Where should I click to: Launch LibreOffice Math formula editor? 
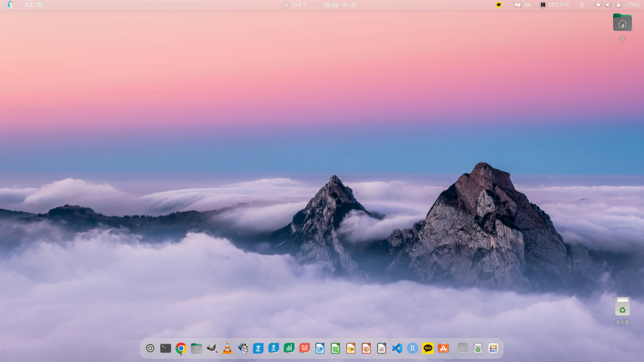[x=381, y=349]
